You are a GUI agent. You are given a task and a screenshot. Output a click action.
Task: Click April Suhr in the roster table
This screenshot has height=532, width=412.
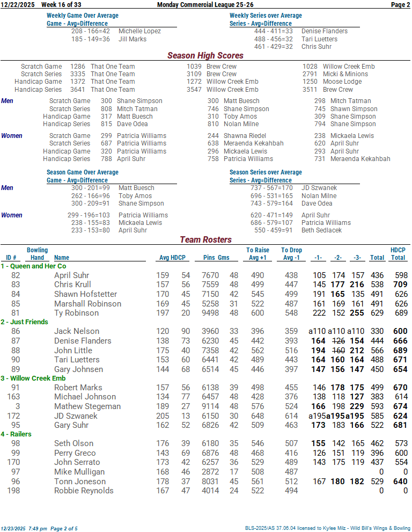[x=71, y=275]
